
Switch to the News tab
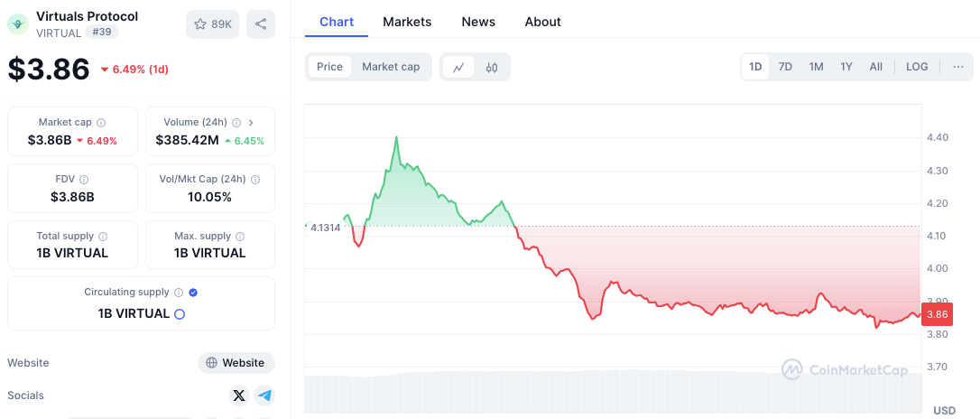pos(478,22)
